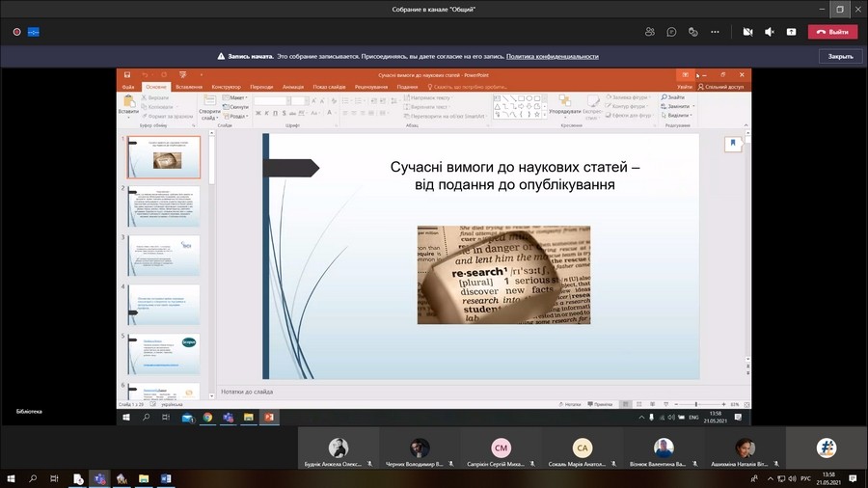Click the red recording indicator icon
Image resolution: width=868 pixels, height=488 pixels.
point(17,32)
